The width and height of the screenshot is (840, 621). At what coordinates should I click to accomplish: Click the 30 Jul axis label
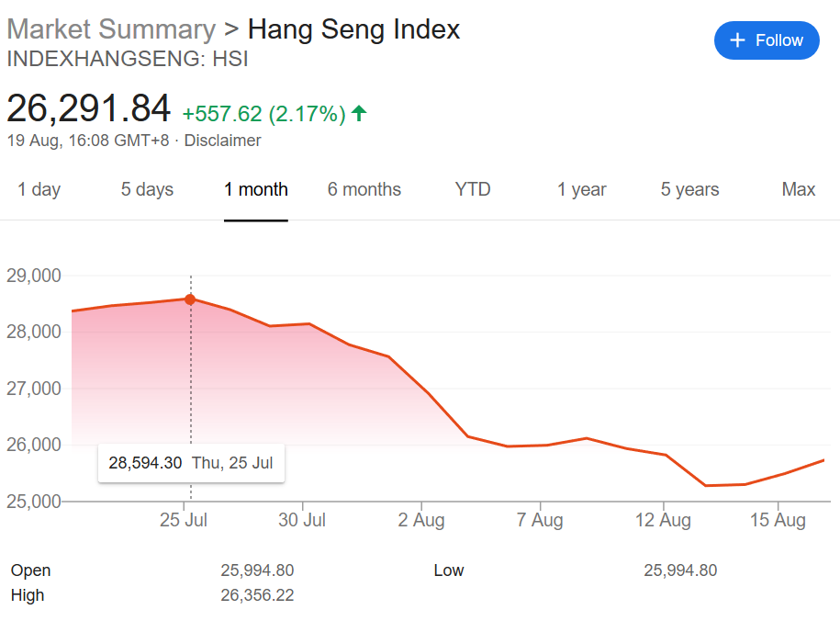pos(302,520)
